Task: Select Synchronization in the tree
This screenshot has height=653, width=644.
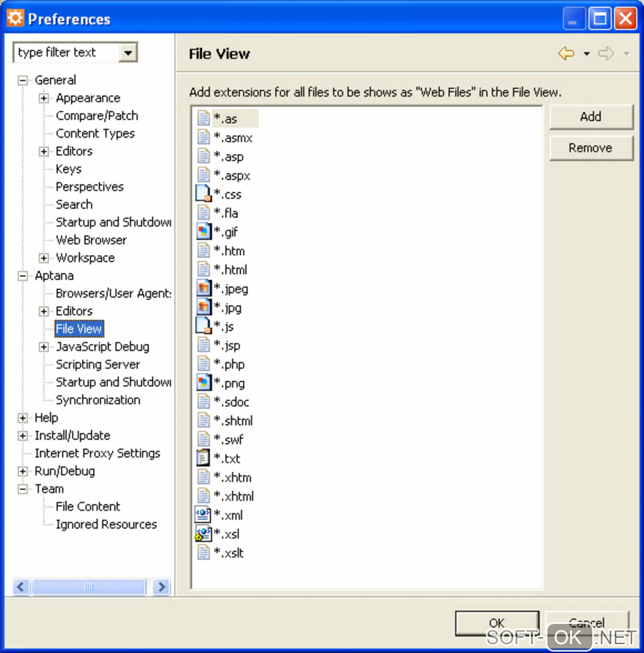Action: tap(98, 400)
